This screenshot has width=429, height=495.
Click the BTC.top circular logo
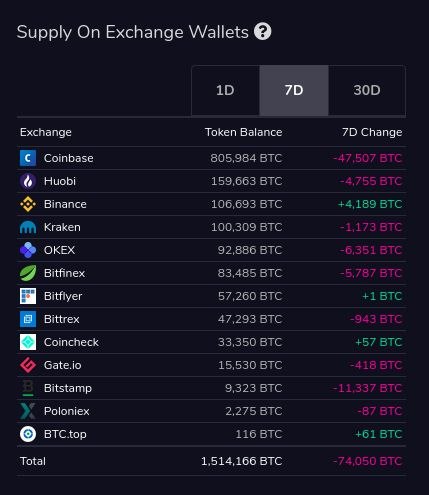pyautogui.click(x=28, y=434)
